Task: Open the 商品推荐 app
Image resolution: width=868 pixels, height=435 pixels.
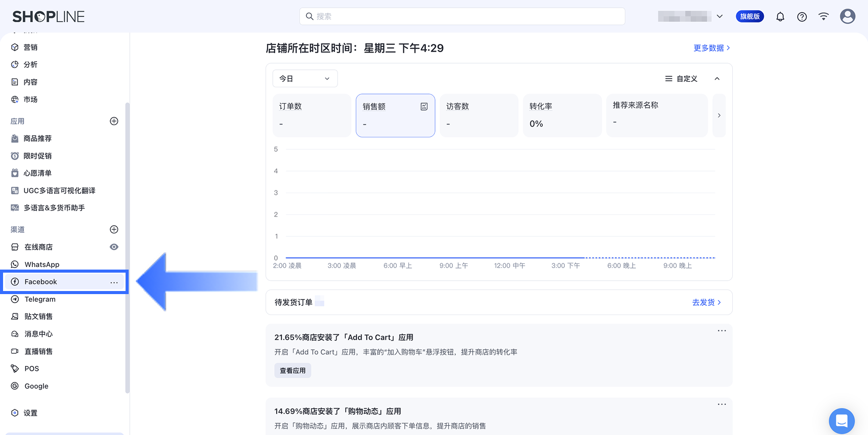Action: click(37, 138)
